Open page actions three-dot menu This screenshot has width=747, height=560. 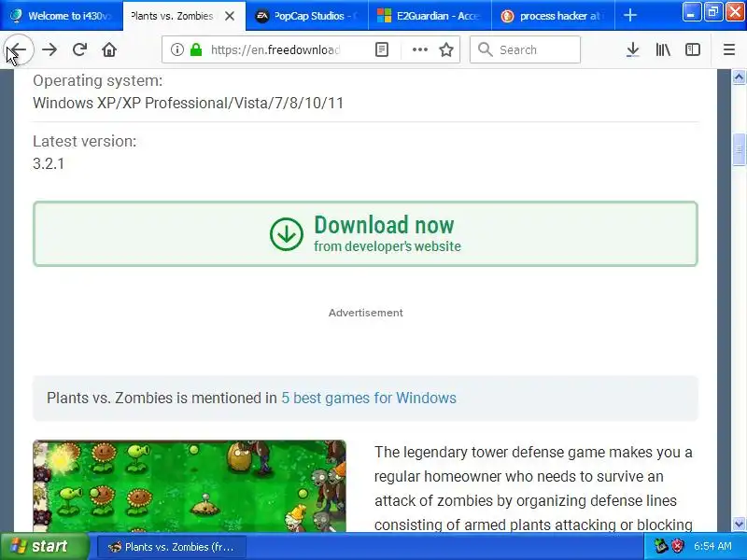click(419, 49)
